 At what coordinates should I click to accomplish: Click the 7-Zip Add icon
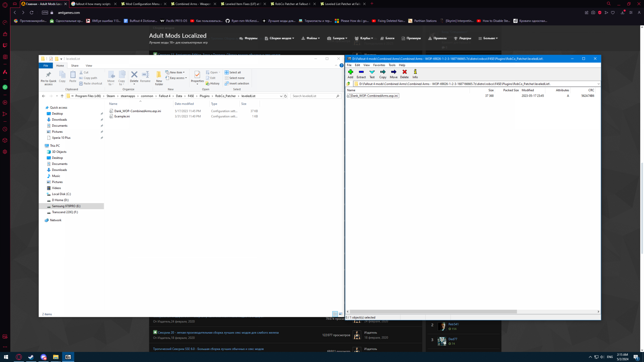[350, 72]
